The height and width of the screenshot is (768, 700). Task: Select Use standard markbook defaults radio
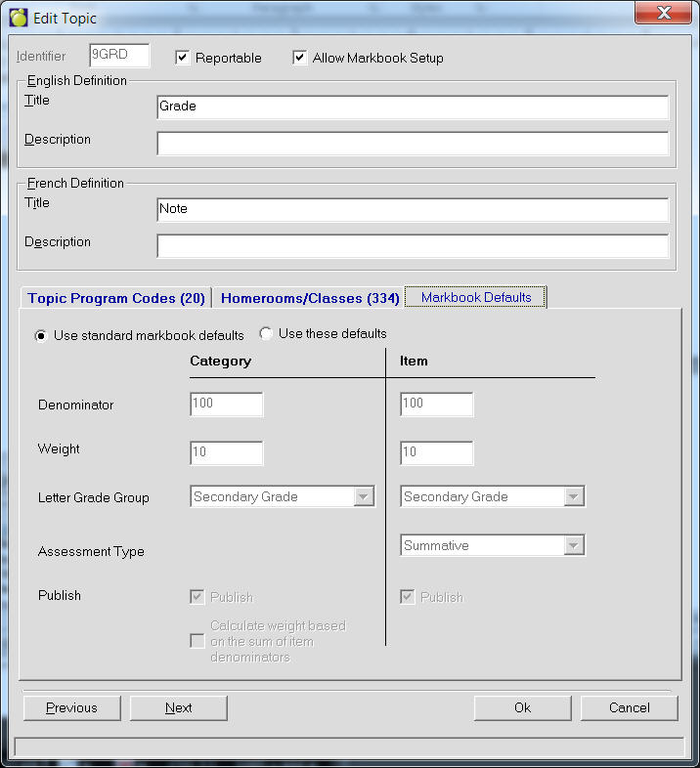(41, 335)
